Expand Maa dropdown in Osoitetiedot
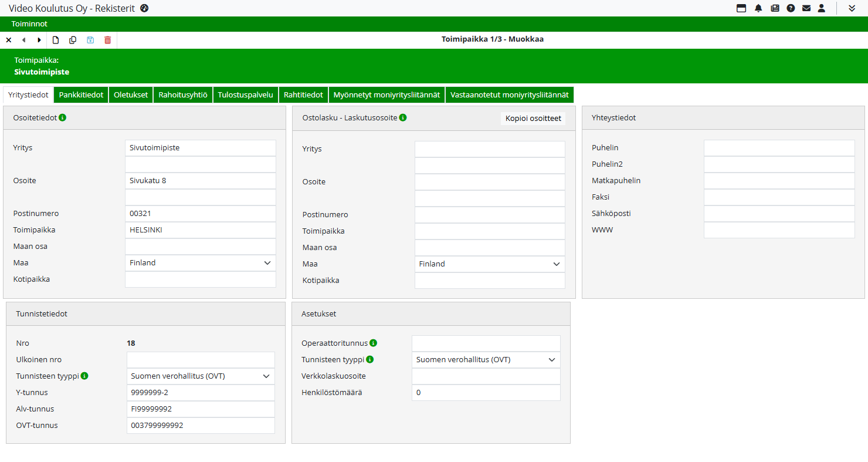The height and width of the screenshot is (462, 868). pyautogui.click(x=200, y=263)
